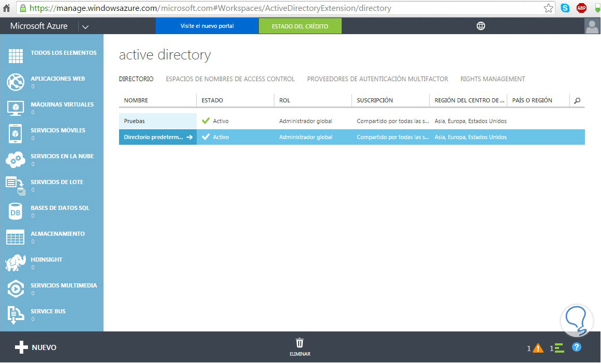Select the Todos los elementos label
Image resolution: width=601 pixels, height=364 pixels.
pyautogui.click(x=64, y=53)
